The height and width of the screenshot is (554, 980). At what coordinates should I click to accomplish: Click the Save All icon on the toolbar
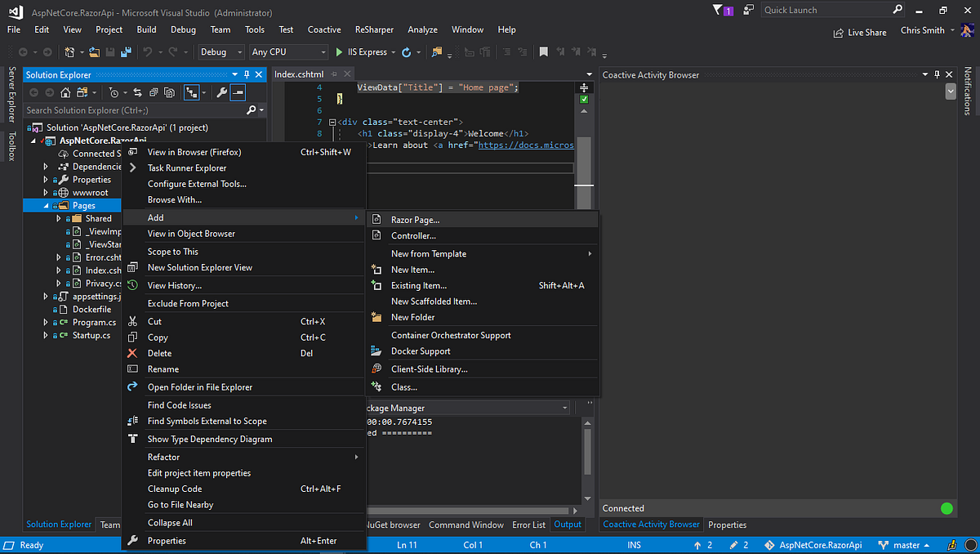tap(125, 51)
